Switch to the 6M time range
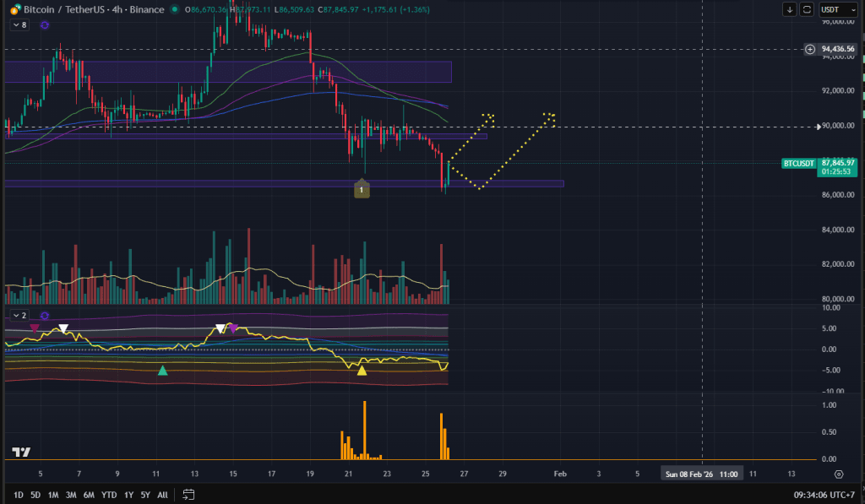The width and height of the screenshot is (865, 504). tap(88, 494)
